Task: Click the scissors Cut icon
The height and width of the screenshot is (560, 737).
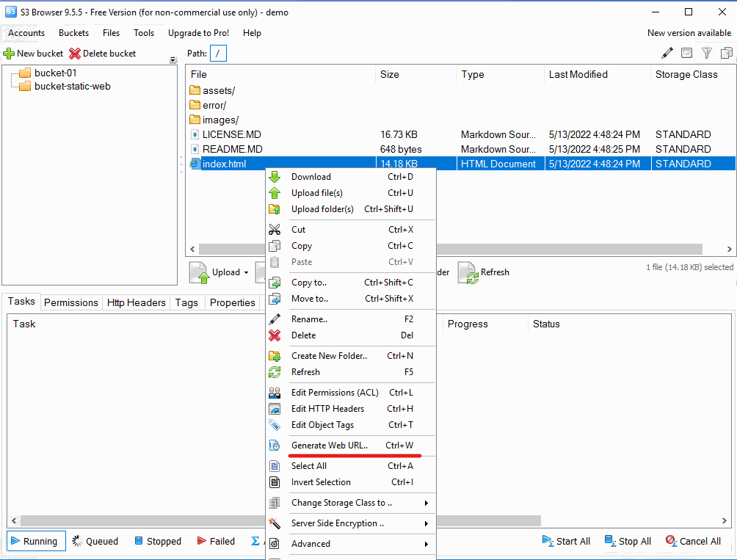Action: pyautogui.click(x=275, y=230)
